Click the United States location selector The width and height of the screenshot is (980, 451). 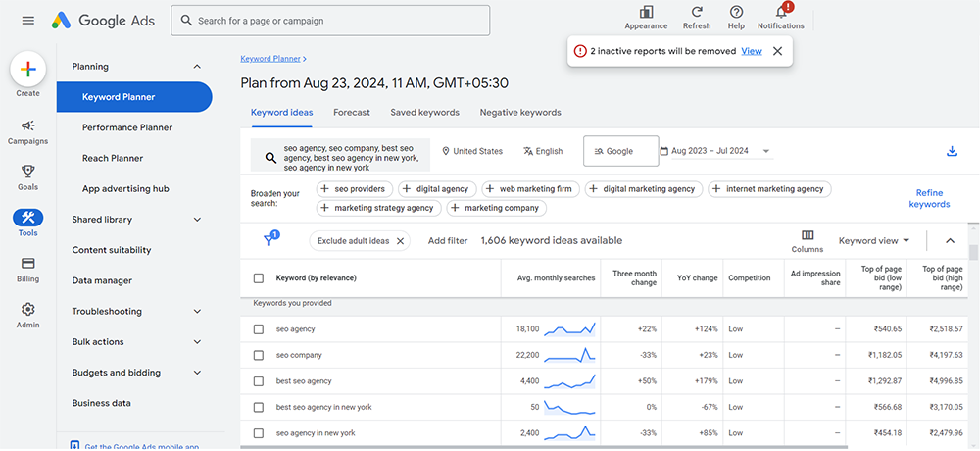(x=472, y=151)
